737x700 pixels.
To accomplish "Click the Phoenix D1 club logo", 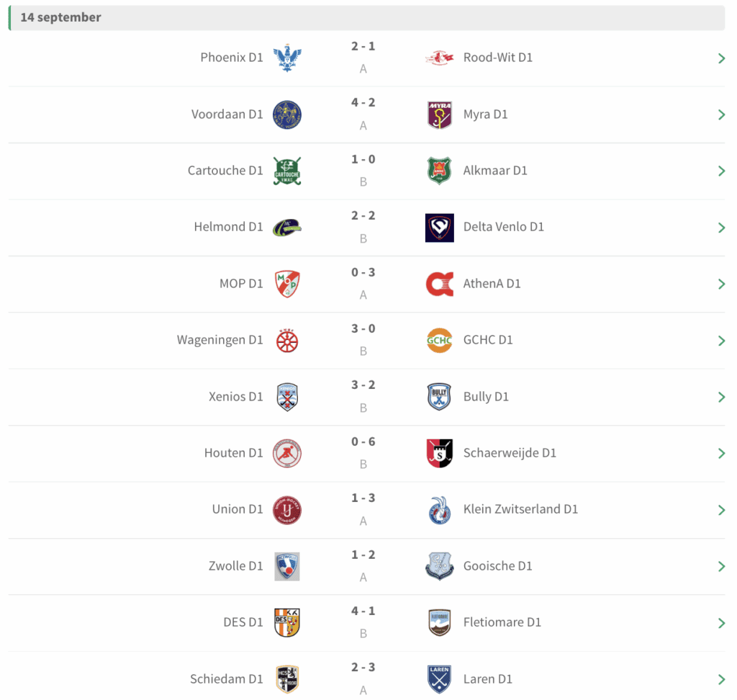I will (287, 58).
